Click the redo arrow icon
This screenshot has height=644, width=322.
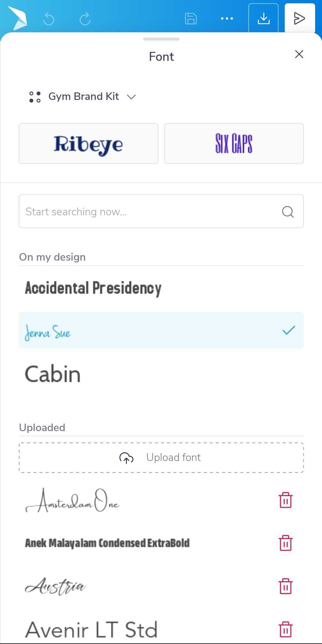(x=85, y=19)
